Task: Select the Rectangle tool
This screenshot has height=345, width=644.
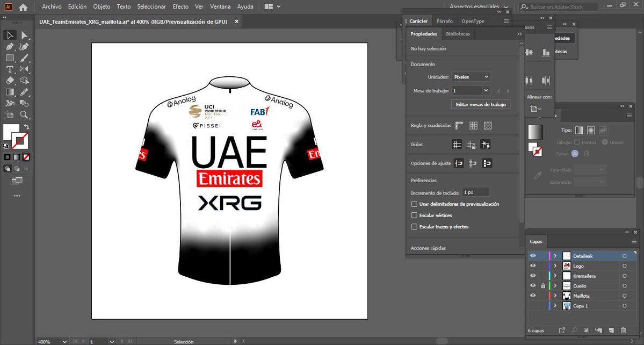Action: [10, 58]
